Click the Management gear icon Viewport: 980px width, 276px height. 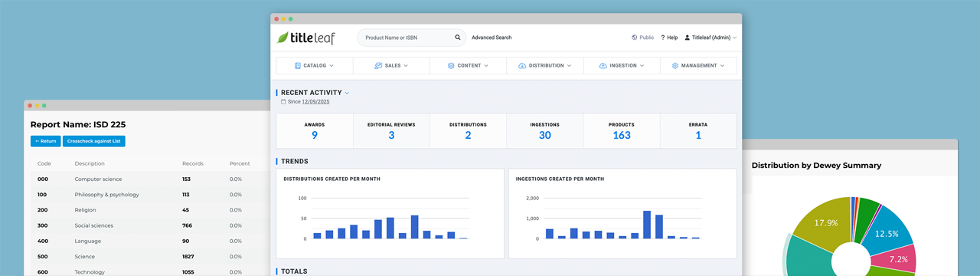pyautogui.click(x=675, y=66)
